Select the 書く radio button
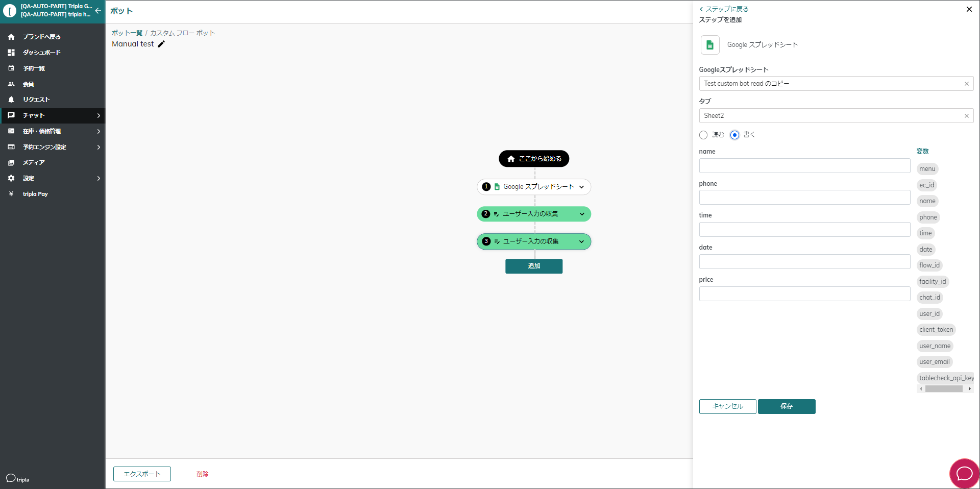 [x=734, y=135]
